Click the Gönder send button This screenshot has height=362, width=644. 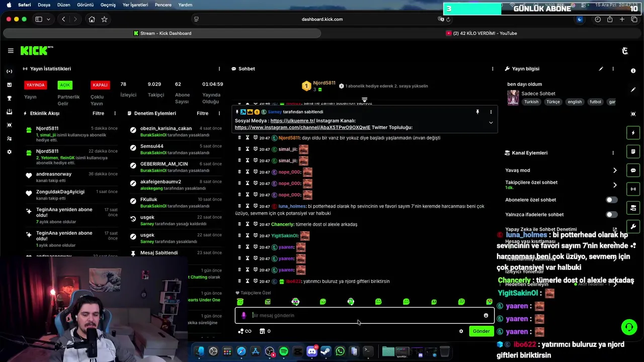click(x=481, y=331)
